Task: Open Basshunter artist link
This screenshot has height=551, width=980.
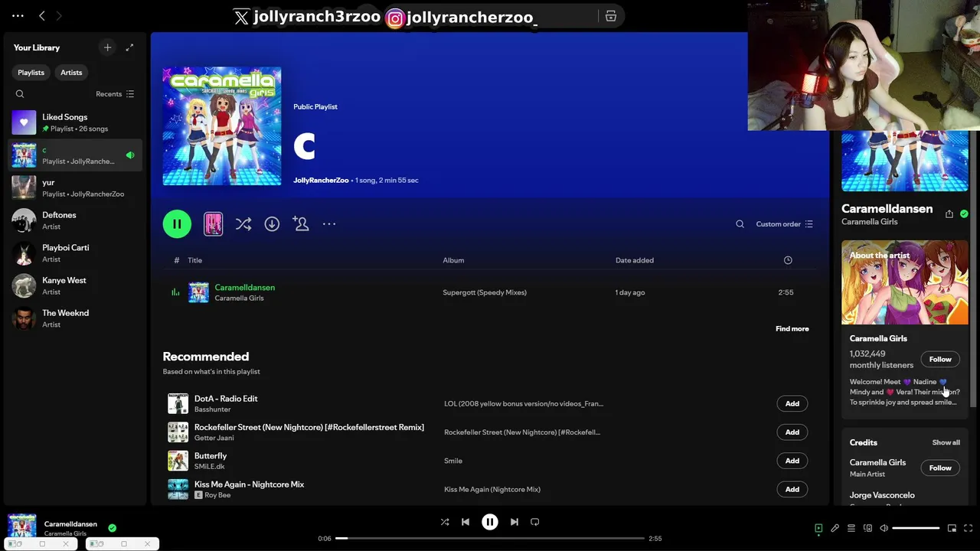Action: [x=213, y=409]
